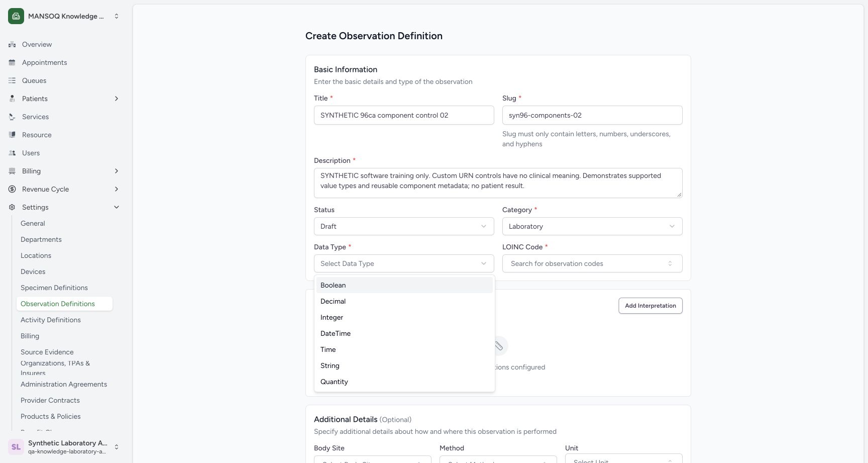Expand the Patients submenu chevron
The image size is (868, 463).
point(117,99)
